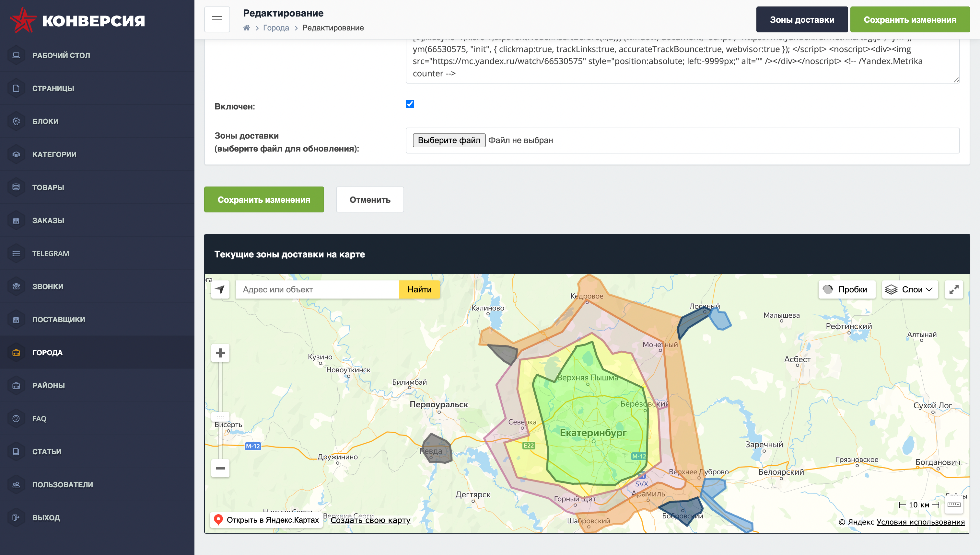The image size is (980, 555).
Task: Click the Конверсия star logo
Action: point(23,20)
